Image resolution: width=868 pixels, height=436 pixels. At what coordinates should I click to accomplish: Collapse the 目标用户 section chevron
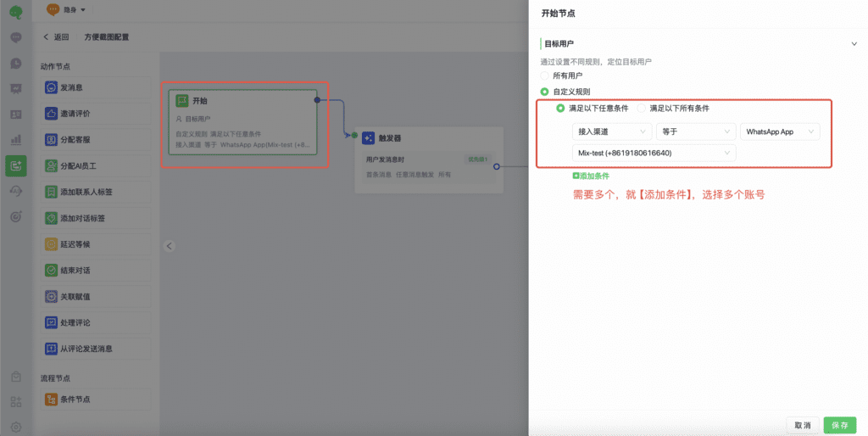coord(854,43)
